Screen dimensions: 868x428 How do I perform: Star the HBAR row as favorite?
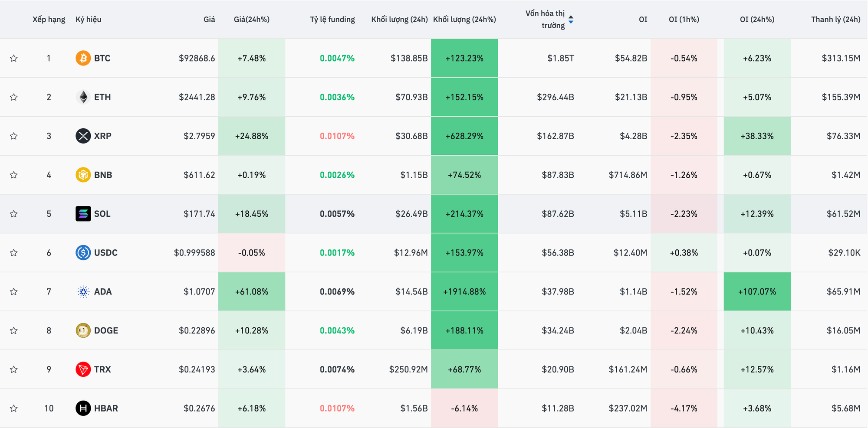tap(14, 408)
